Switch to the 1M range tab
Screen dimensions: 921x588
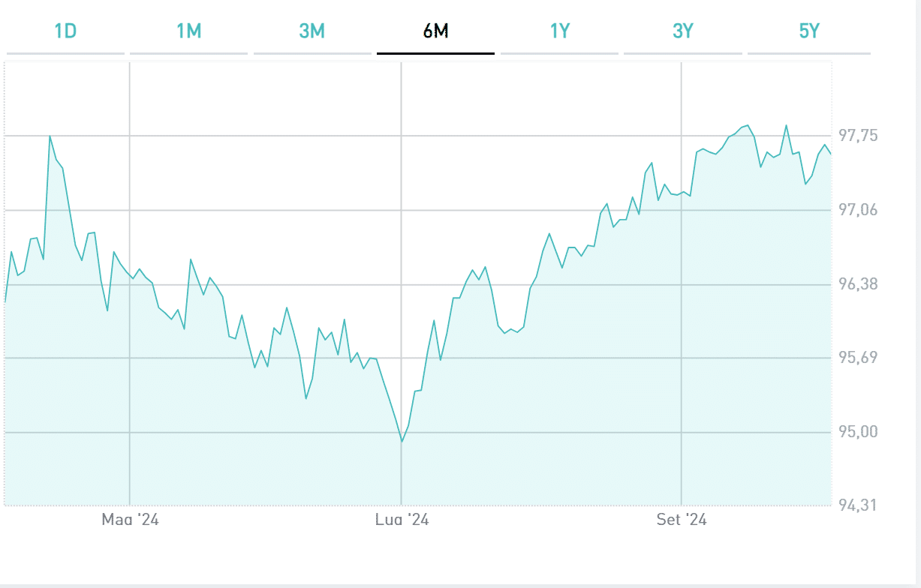(x=188, y=31)
